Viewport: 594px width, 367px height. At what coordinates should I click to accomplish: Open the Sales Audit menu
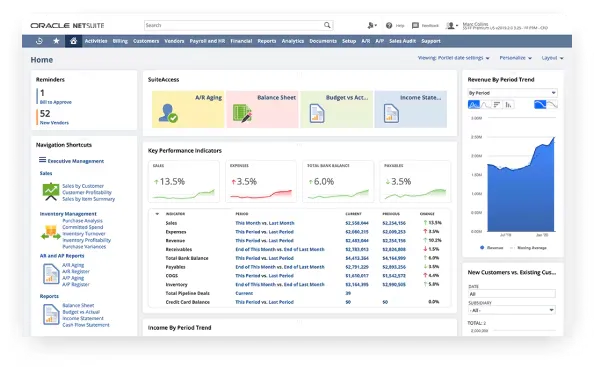pos(402,41)
